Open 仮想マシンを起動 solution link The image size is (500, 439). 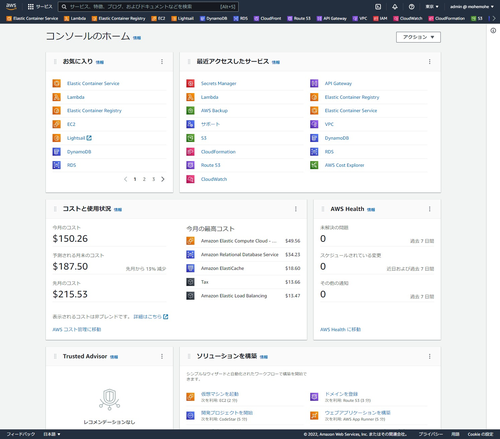pos(220,394)
